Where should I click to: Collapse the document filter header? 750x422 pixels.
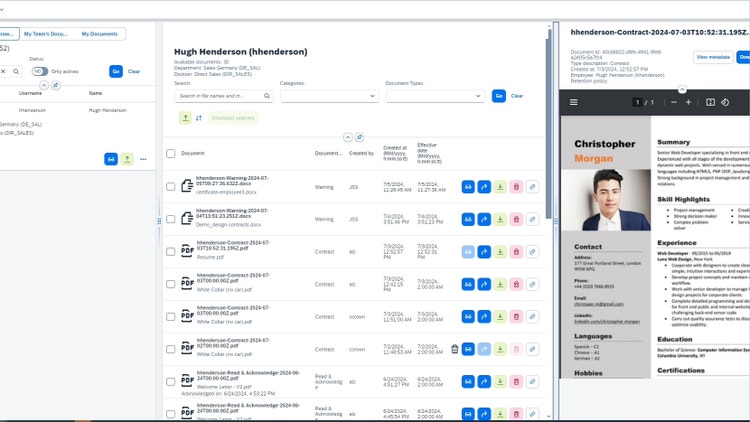[x=348, y=137]
